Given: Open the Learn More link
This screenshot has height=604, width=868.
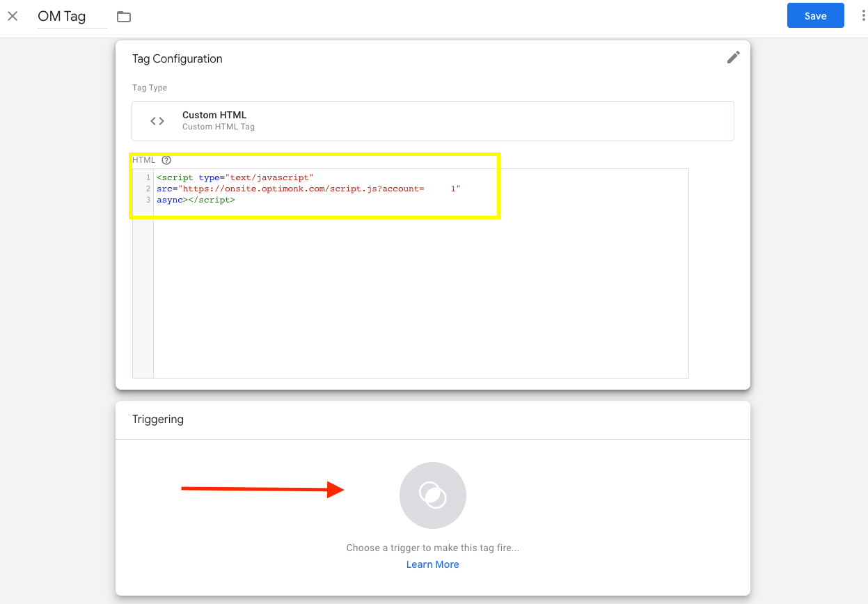Looking at the screenshot, I should (x=433, y=564).
